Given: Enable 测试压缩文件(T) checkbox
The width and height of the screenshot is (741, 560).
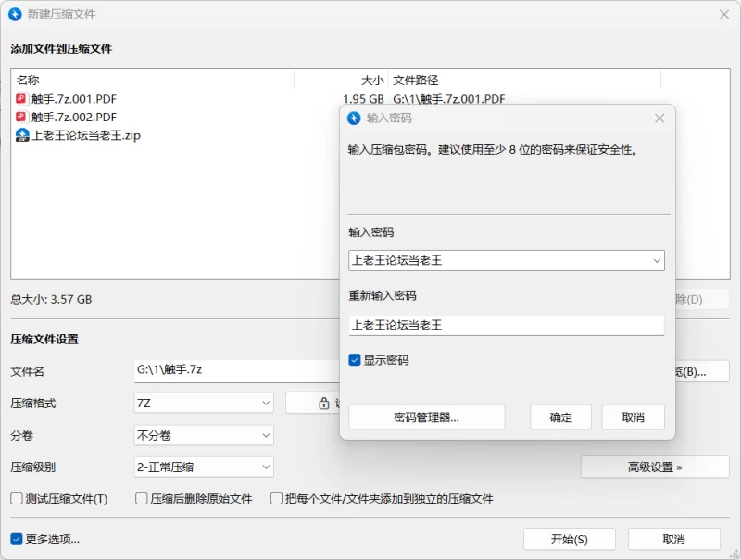Looking at the screenshot, I should point(17,499).
